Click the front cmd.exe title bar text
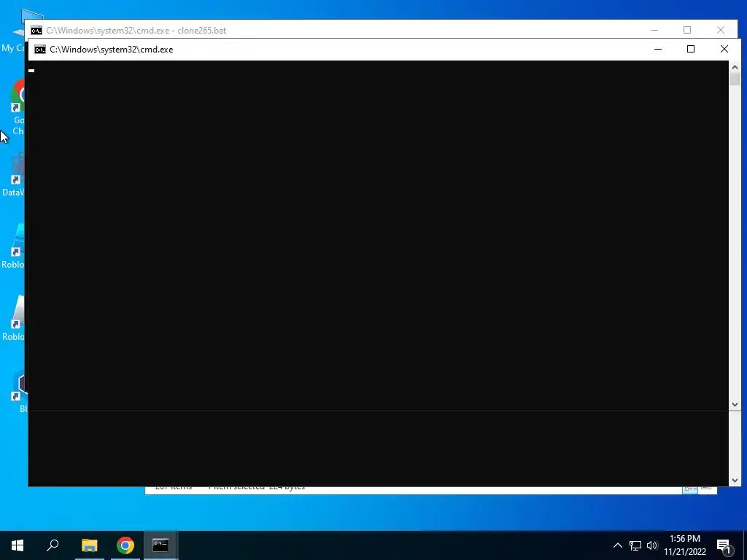Image resolution: width=747 pixels, height=560 pixels. (x=112, y=50)
